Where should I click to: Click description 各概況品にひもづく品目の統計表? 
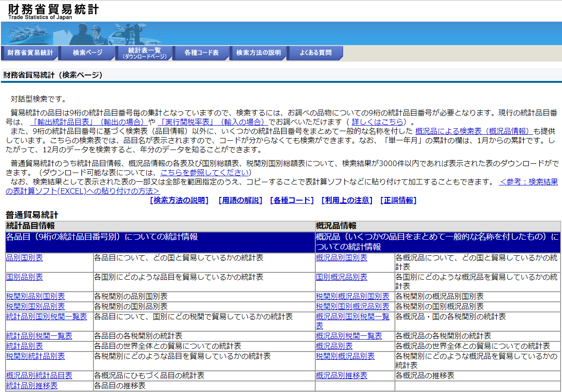149,375
